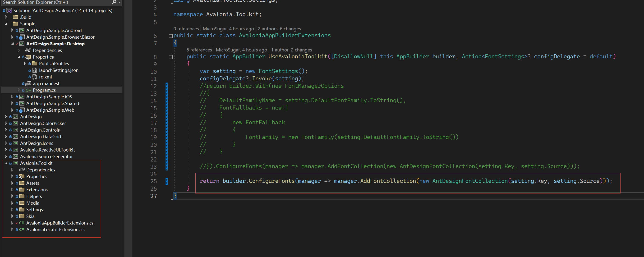The image size is (644, 257).
Task: Select the app.manifest file
Action: [x=46, y=83]
